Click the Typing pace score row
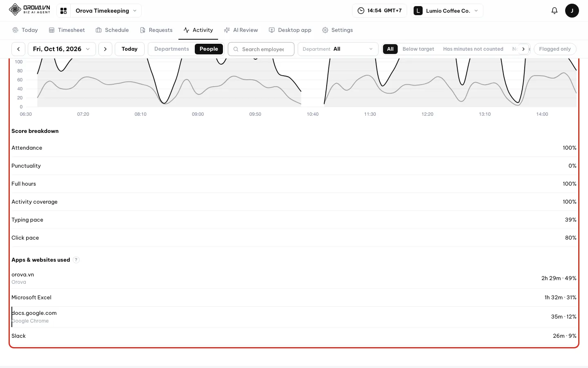The width and height of the screenshot is (588, 368). click(294, 220)
